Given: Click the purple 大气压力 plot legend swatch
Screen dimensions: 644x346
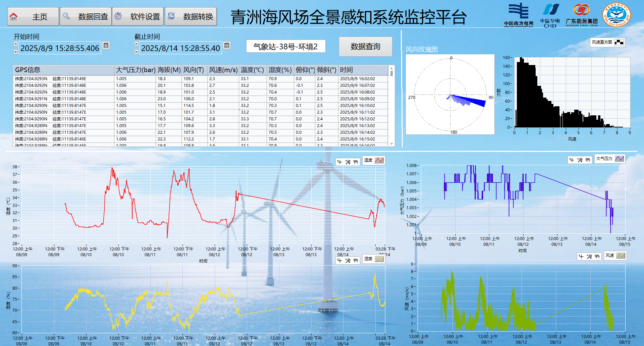Looking at the screenshot, I should (x=620, y=159).
